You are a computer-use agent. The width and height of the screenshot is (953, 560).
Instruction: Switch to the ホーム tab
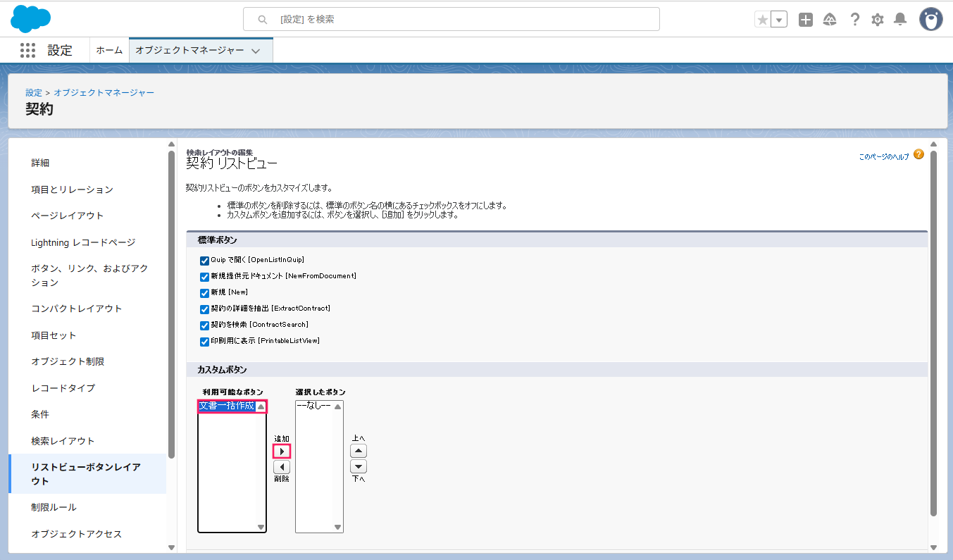(x=109, y=50)
